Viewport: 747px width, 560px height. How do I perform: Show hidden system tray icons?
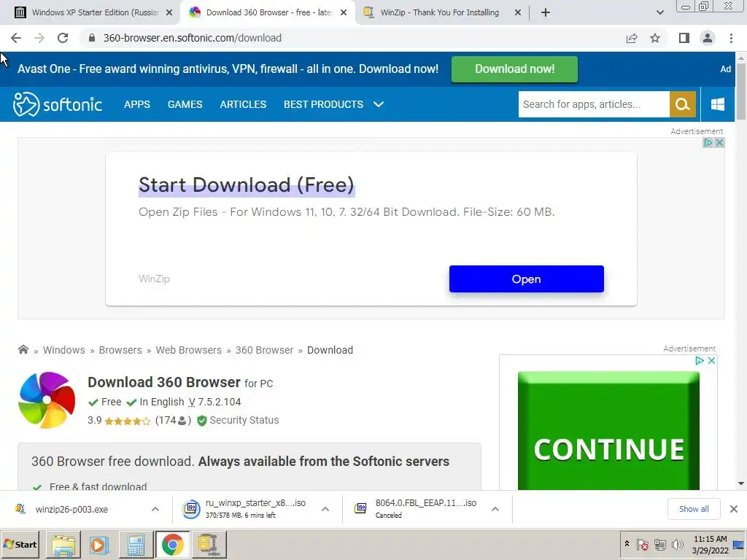pos(627,544)
